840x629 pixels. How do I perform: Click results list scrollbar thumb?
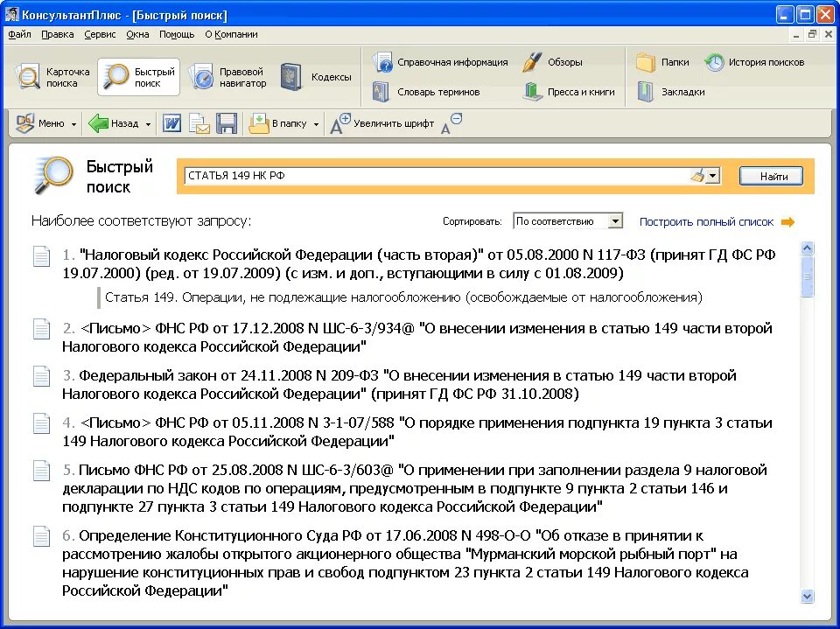[807, 276]
